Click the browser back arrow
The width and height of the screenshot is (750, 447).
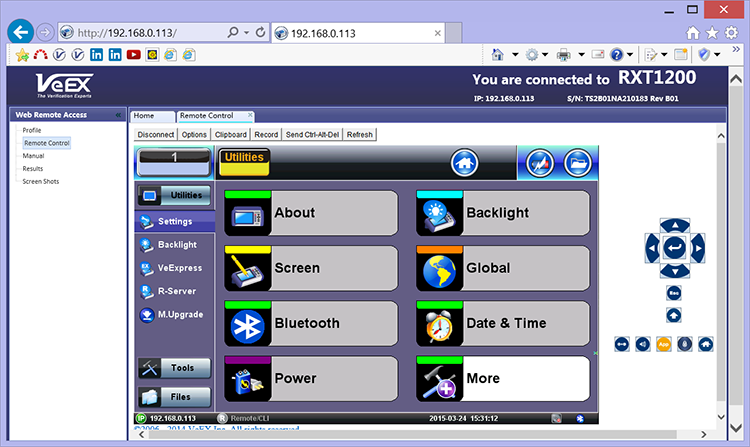[x=20, y=33]
